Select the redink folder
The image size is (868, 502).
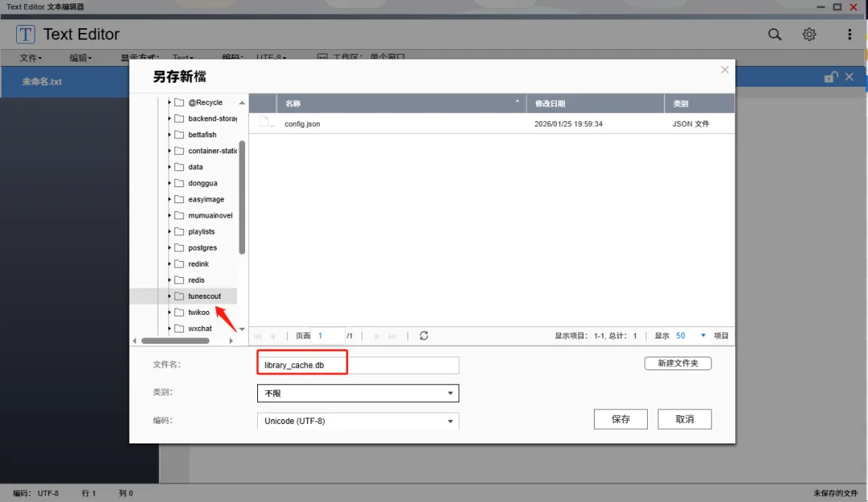coord(199,264)
